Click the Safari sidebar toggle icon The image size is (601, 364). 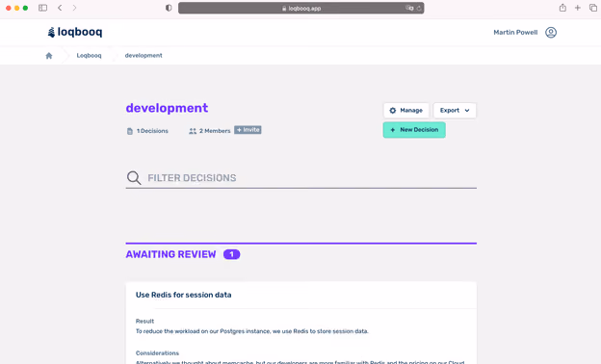(x=43, y=8)
